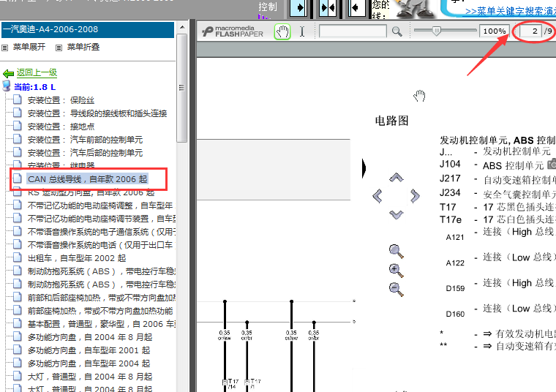Image resolution: width=556 pixels, height=392 pixels.
Task: Click the magnifier search icon in FlashPaper toolbar
Action: [397, 31]
